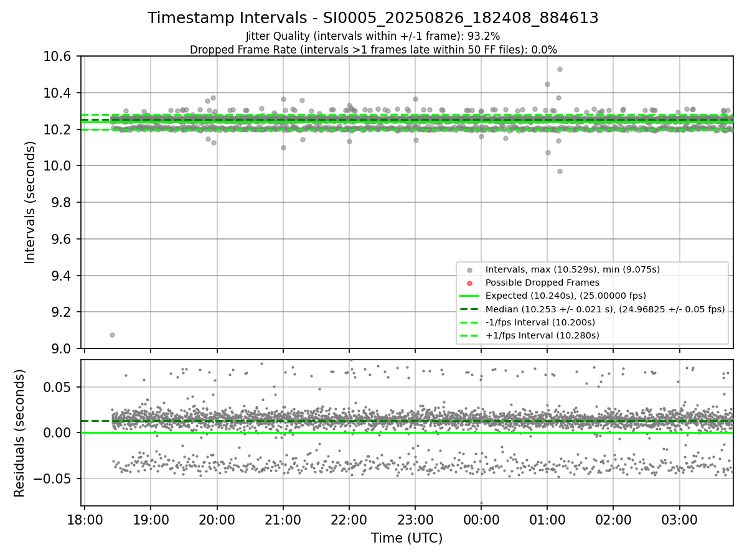Click legend entry '-1/fps Interval (10.200s)'
The image size is (747, 560).
[540, 322]
